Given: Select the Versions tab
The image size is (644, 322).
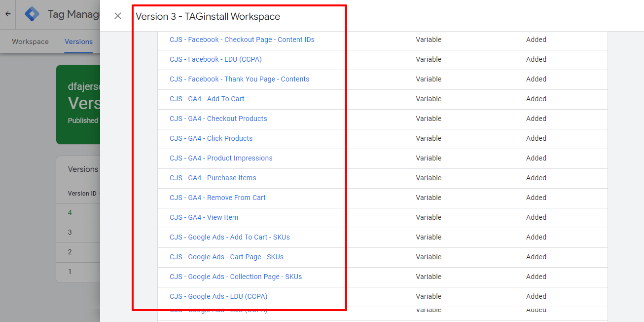Looking at the screenshot, I should point(78,42).
